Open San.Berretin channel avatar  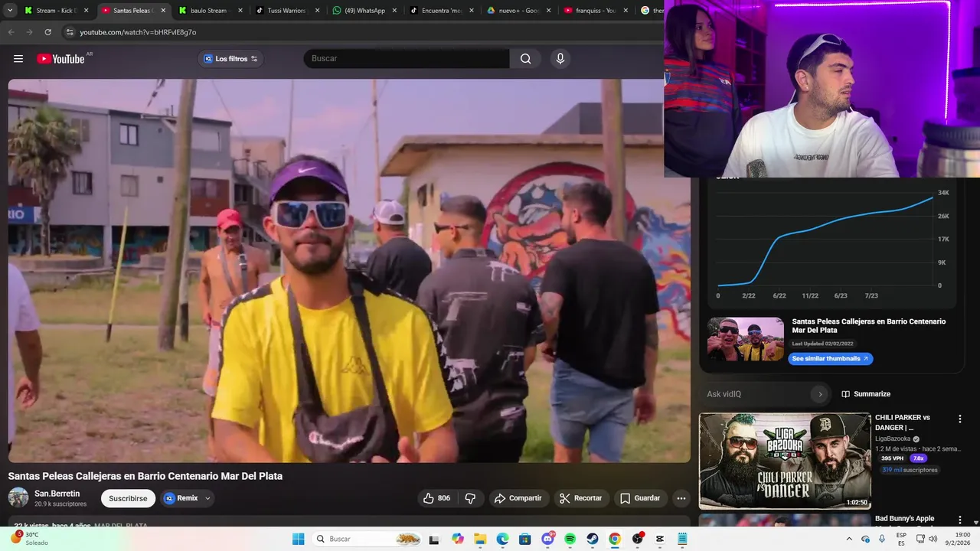click(x=18, y=497)
